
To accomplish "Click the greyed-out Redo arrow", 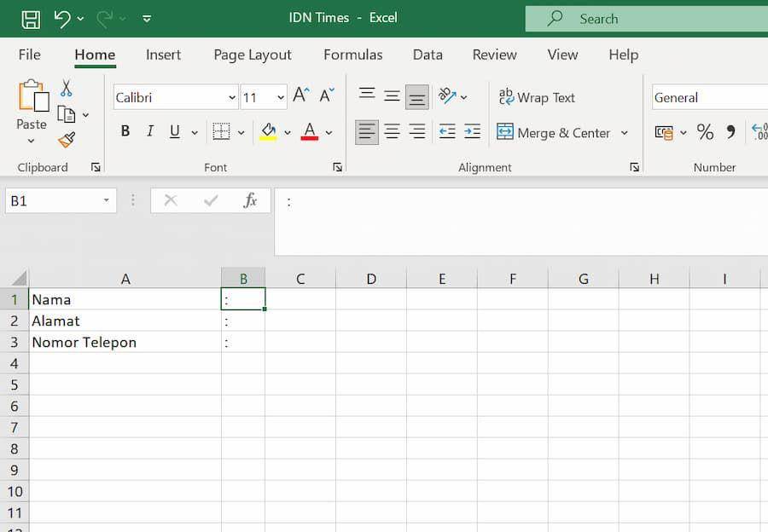I will coord(104,19).
